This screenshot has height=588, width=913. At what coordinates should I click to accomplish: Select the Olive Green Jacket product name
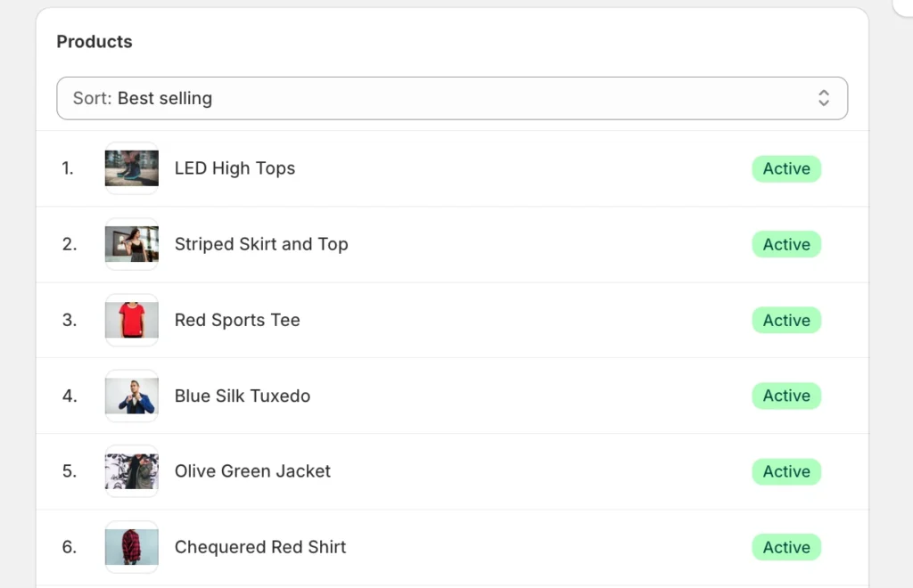click(252, 471)
